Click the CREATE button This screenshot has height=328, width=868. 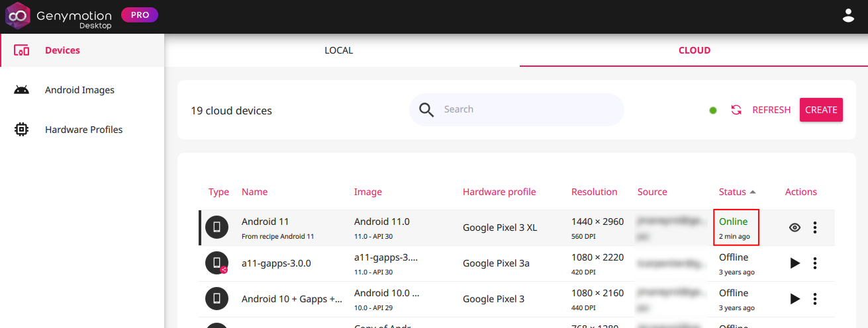click(821, 110)
